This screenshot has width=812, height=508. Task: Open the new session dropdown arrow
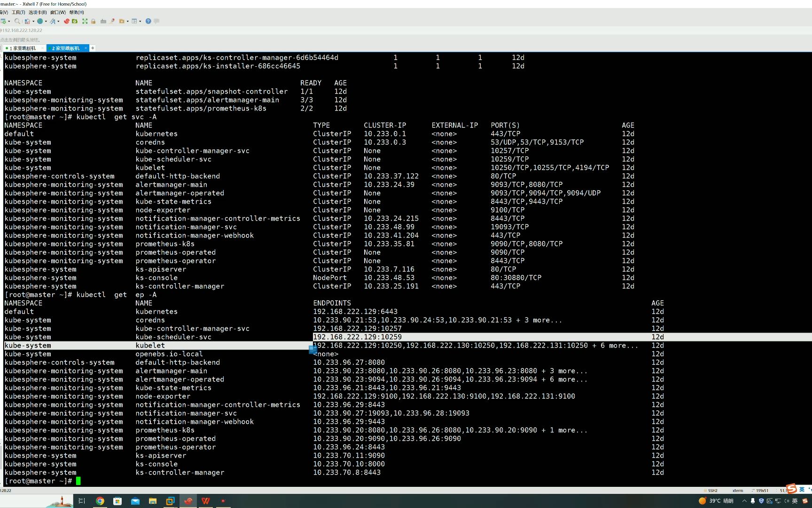pos(9,21)
